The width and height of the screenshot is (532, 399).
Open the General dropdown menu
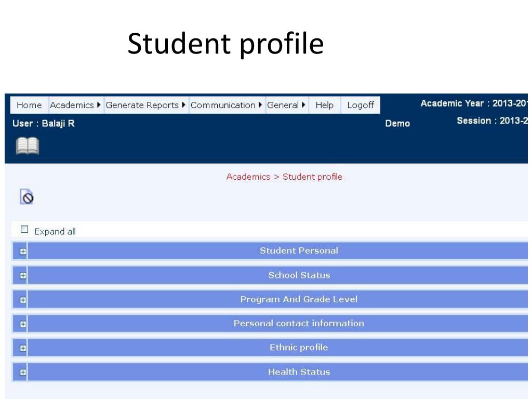286,105
